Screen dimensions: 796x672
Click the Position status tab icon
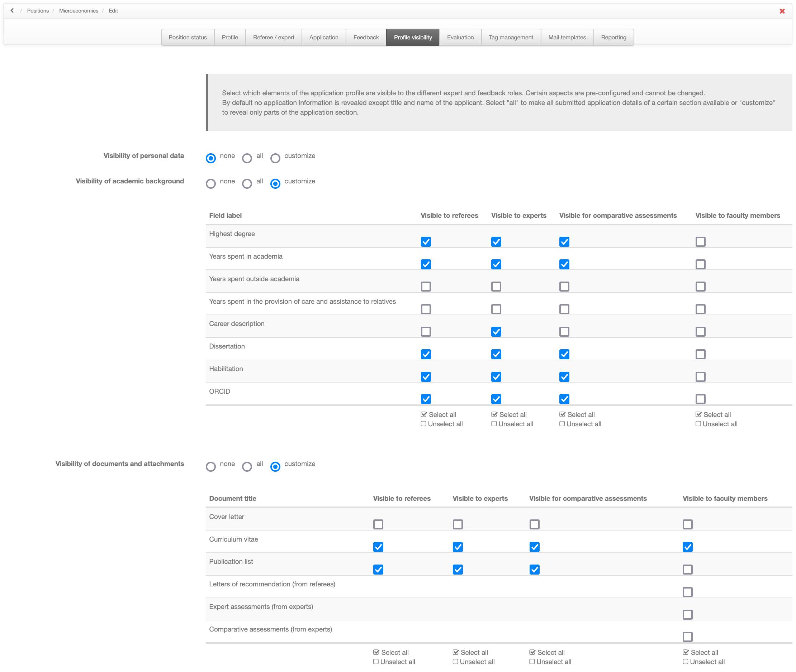[188, 37]
